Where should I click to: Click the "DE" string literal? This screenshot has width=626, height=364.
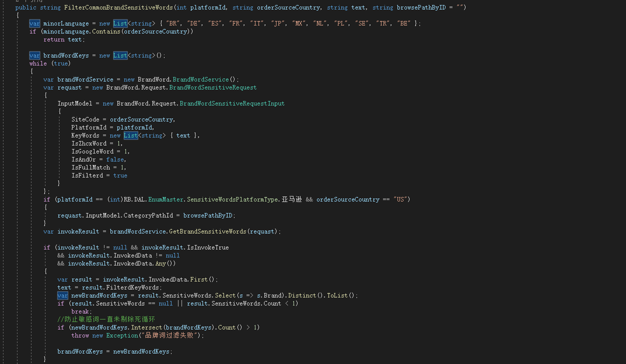(194, 23)
